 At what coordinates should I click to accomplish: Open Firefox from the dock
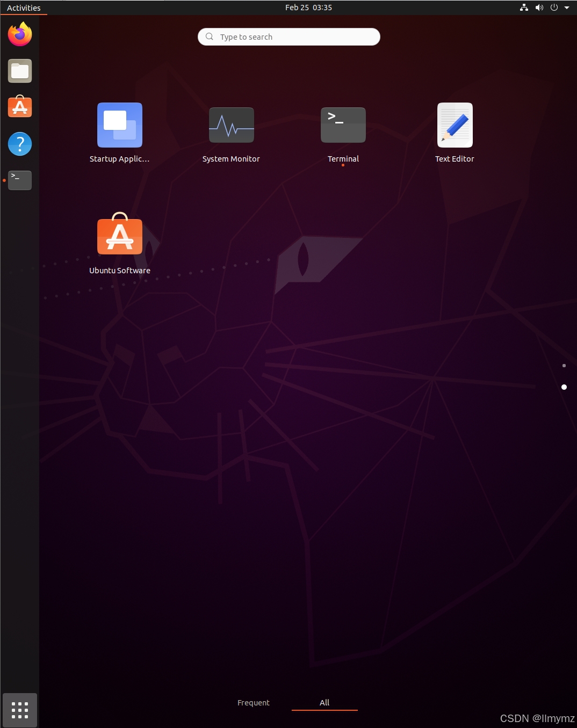click(x=20, y=34)
